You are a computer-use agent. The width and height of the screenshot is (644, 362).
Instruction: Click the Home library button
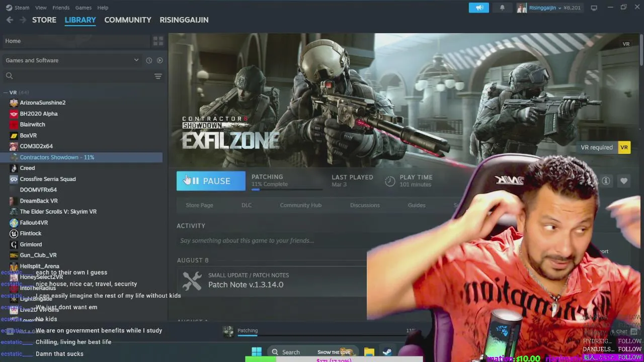(75, 41)
